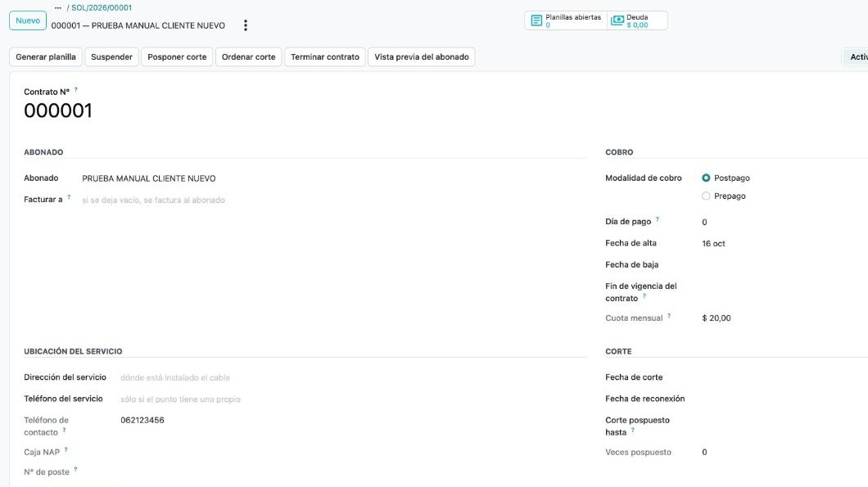Click the Posponer corte button
868x487 pixels.
point(177,57)
